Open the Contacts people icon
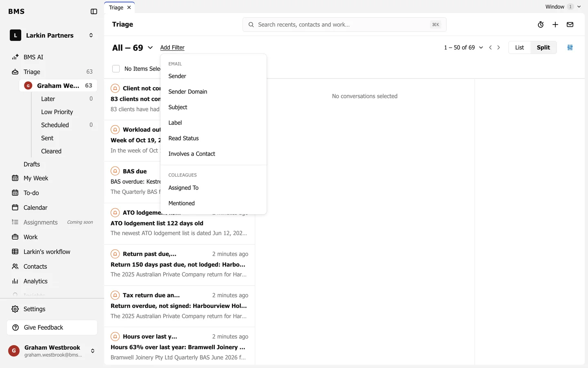The width and height of the screenshot is (588, 368). coord(15,267)
